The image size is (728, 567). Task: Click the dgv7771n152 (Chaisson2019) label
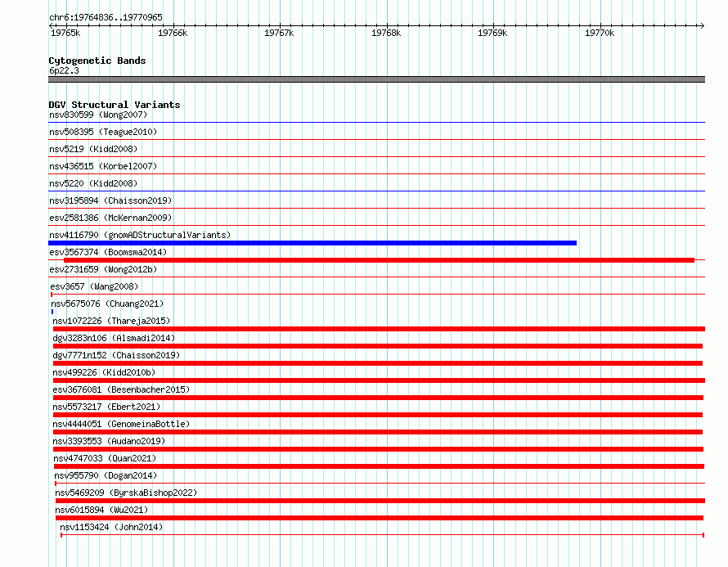pos(116,355)
